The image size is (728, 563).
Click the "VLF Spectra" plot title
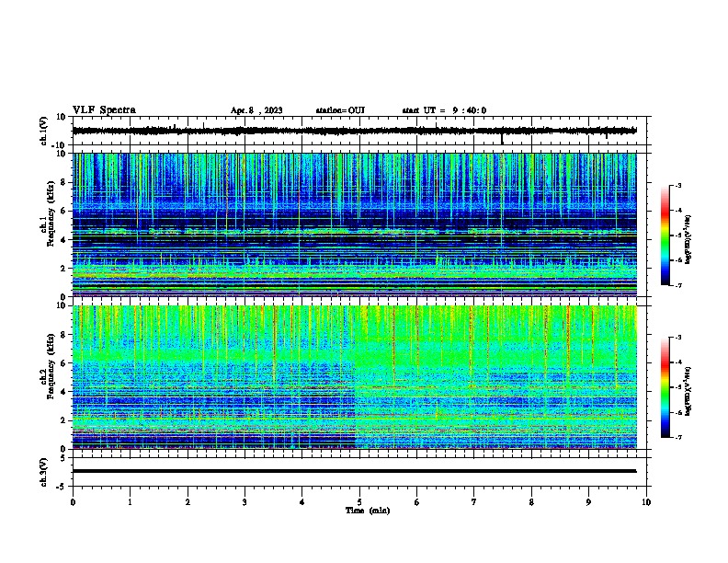click(x=104, y=110)
